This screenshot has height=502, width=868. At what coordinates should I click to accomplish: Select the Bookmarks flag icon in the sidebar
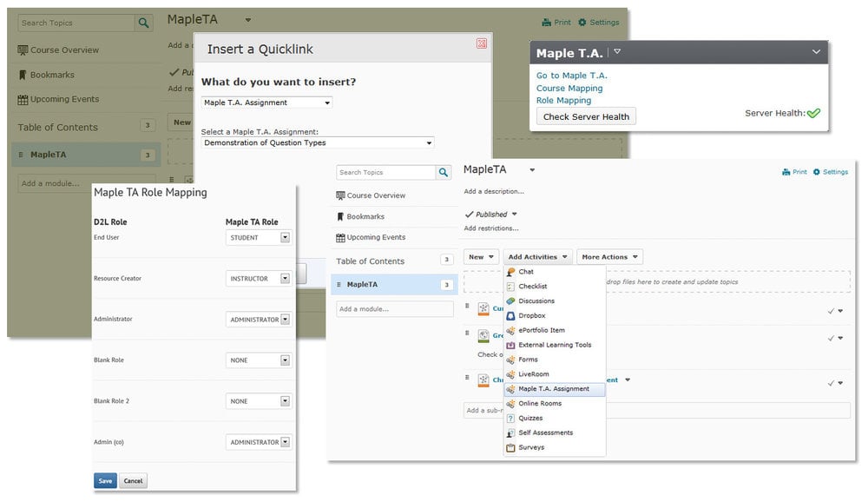click(x=342, y=215)
